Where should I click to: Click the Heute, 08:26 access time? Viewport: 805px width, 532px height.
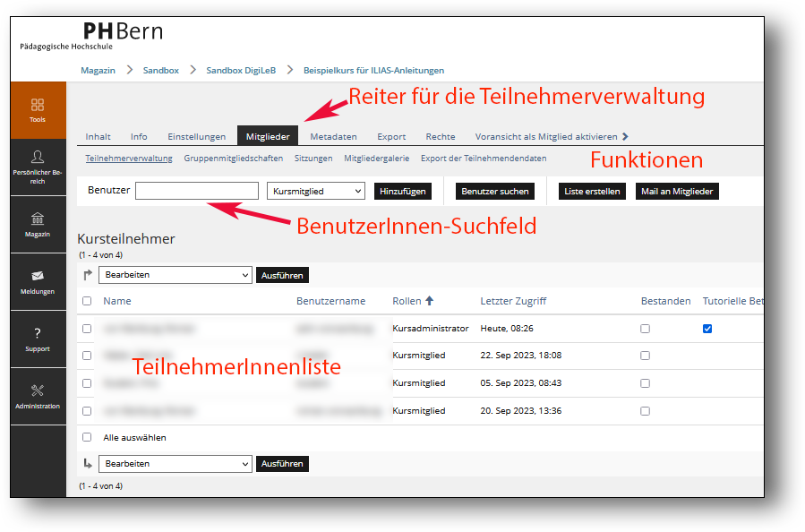507,328
